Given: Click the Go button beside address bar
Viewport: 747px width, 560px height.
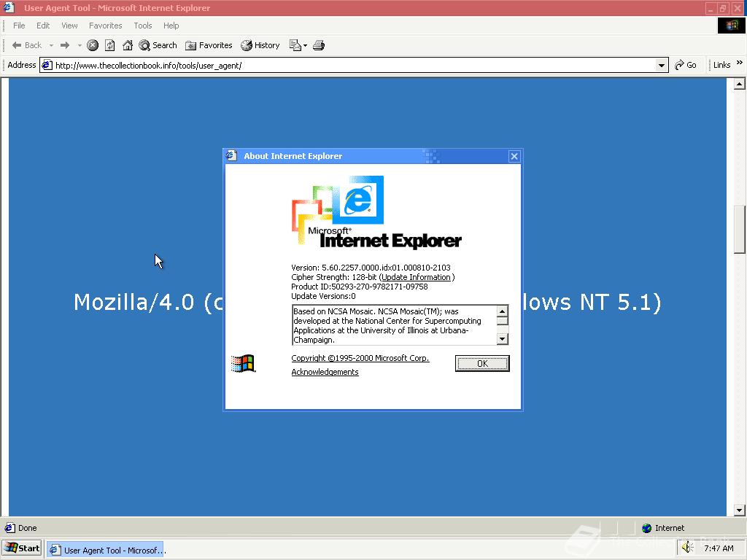Looking at the screenshot, I should tap(686, 65).
